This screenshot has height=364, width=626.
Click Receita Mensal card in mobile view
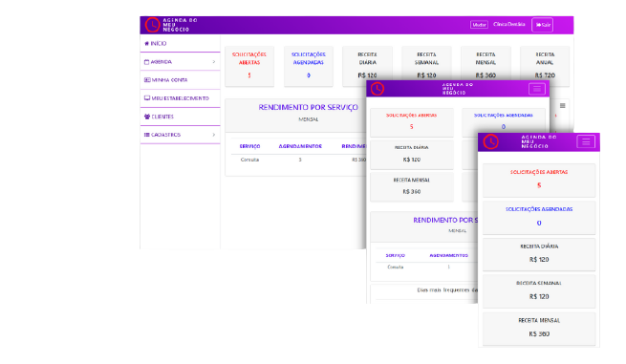(539, 329)
